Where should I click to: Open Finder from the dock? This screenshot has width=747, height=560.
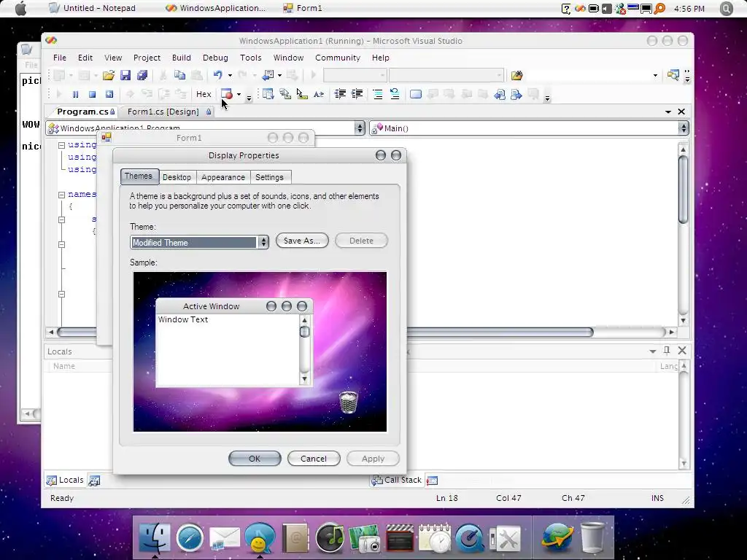[155, 538]
